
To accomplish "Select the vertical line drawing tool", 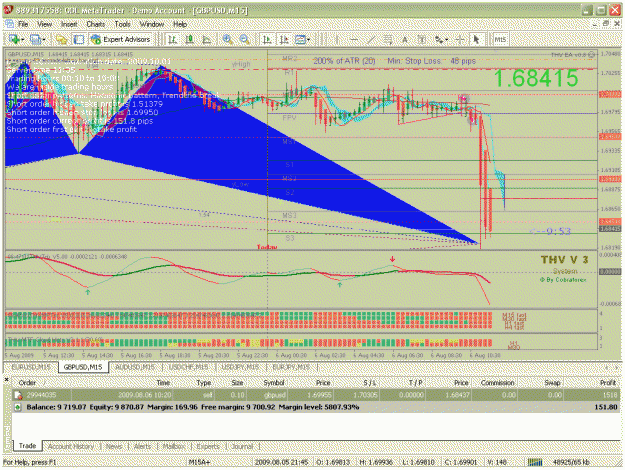I will pyautogui.click(x=337, y=39).
